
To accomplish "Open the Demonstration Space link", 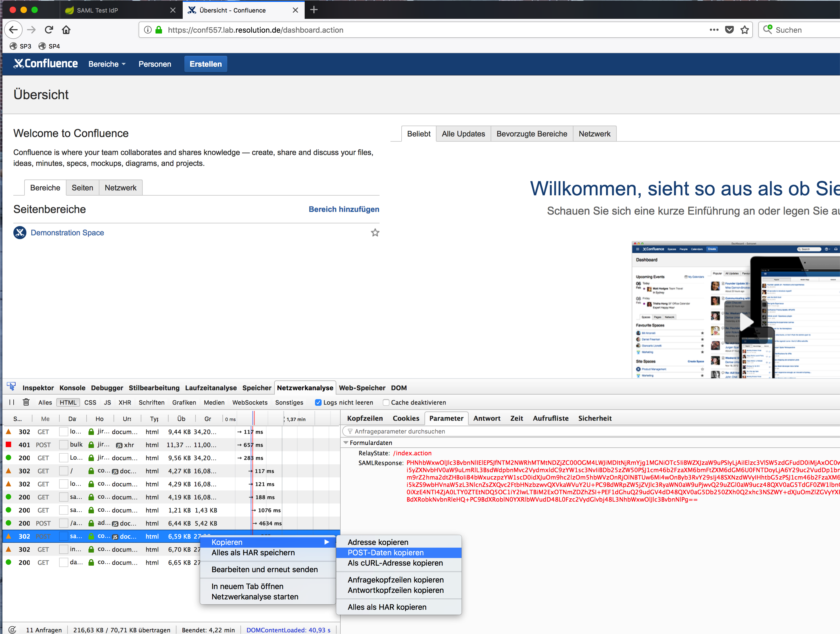I will [x=67, y=232].
